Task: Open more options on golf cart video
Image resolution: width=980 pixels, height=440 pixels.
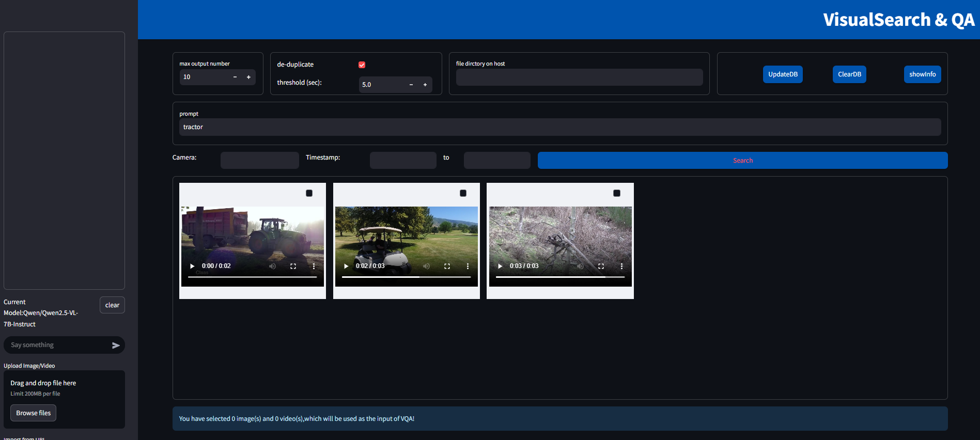Action: pos(468,266)
